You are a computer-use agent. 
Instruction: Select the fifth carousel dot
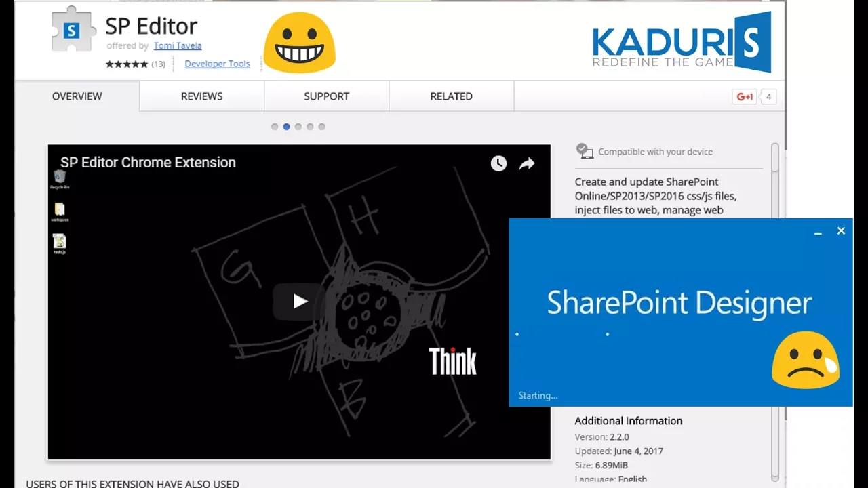[321, 127]
